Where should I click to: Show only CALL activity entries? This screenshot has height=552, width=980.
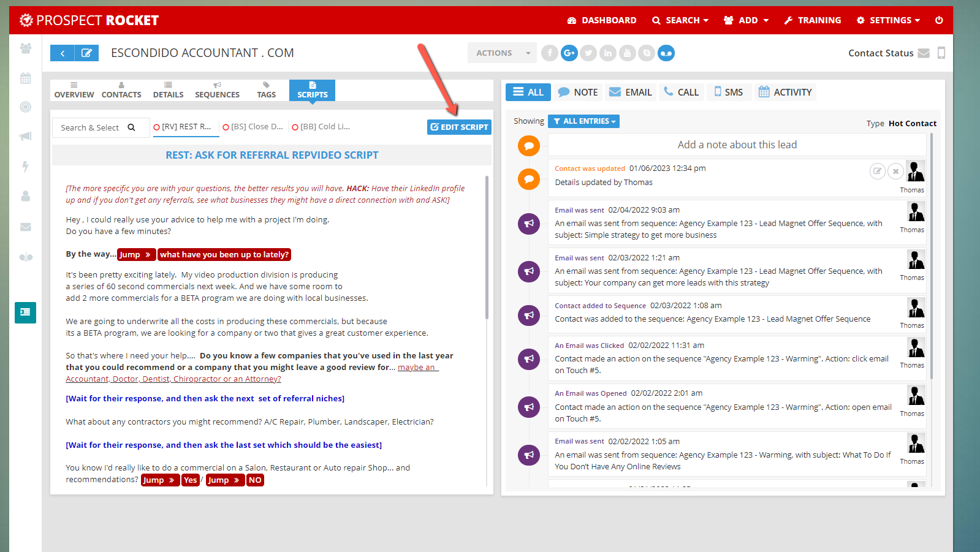[x=681, y=93]
